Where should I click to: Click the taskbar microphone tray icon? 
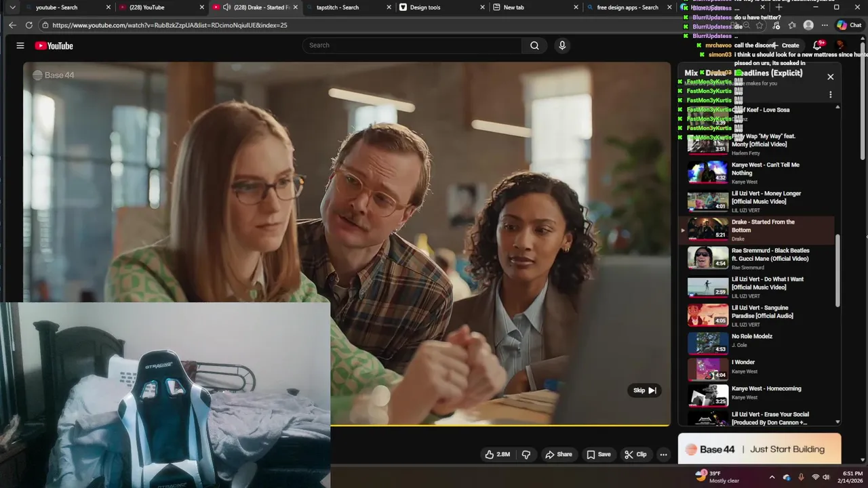(x=801, y=477)
